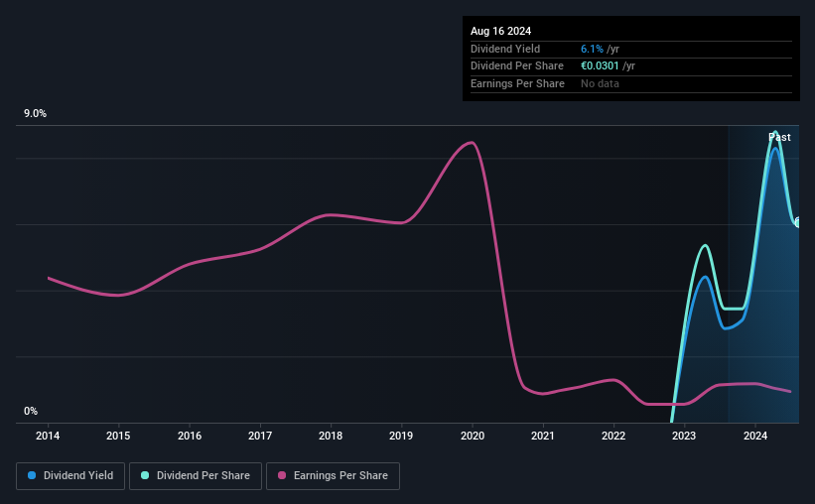The height and width of the screenshot is (504, 815).
Task: Select the 2014 x-axis label
Action: click(48, 436)
